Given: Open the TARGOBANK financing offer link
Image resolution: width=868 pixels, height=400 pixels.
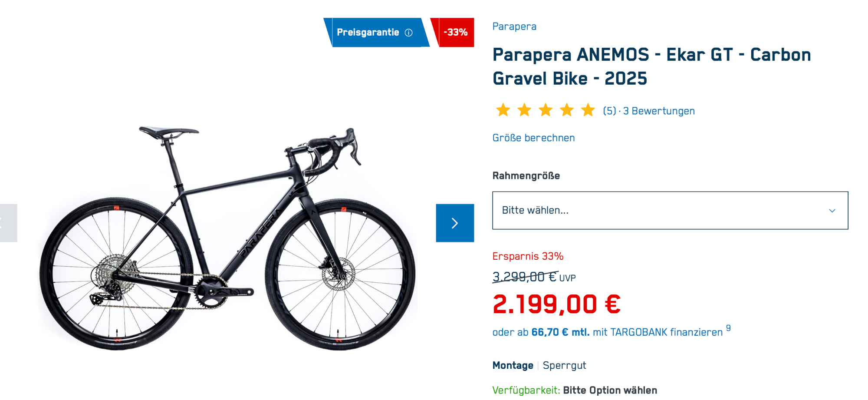Looking at the screenshot, I should point(607,332).
